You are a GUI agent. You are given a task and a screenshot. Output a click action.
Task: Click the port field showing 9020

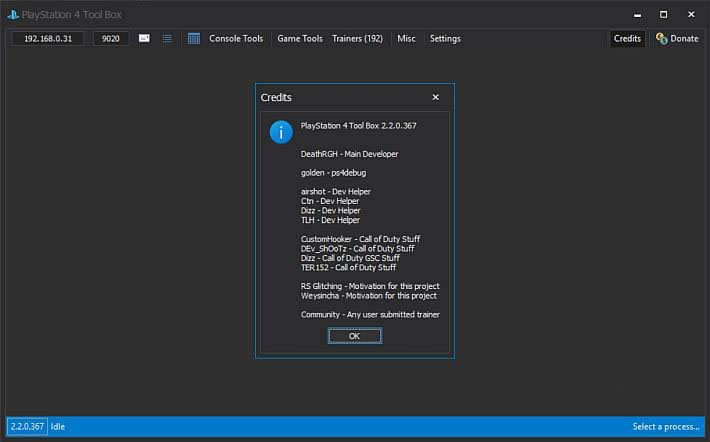(x=110, y=38)
